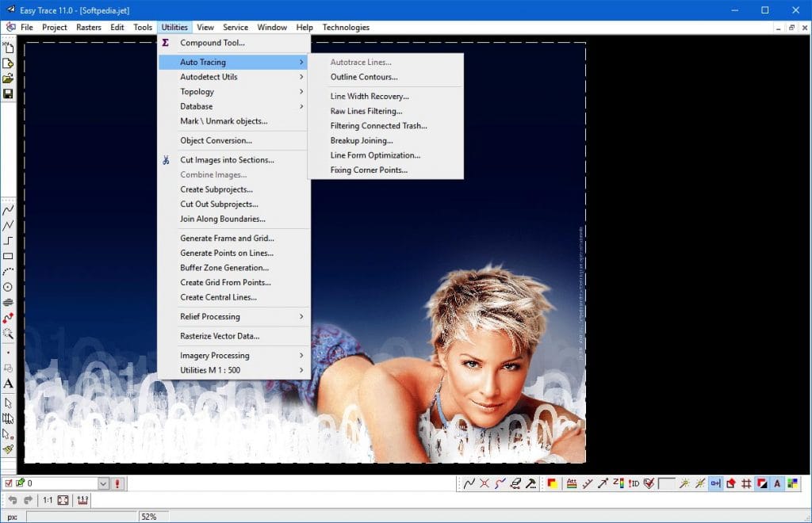
Task: Toggle the highlighted snap-to-endpoint button
Action: point(715,483)
